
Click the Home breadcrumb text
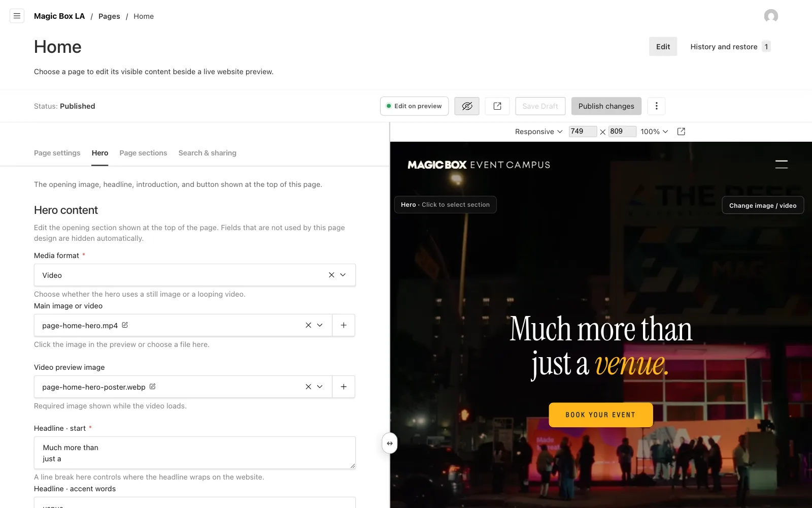(x=144, y=16)
